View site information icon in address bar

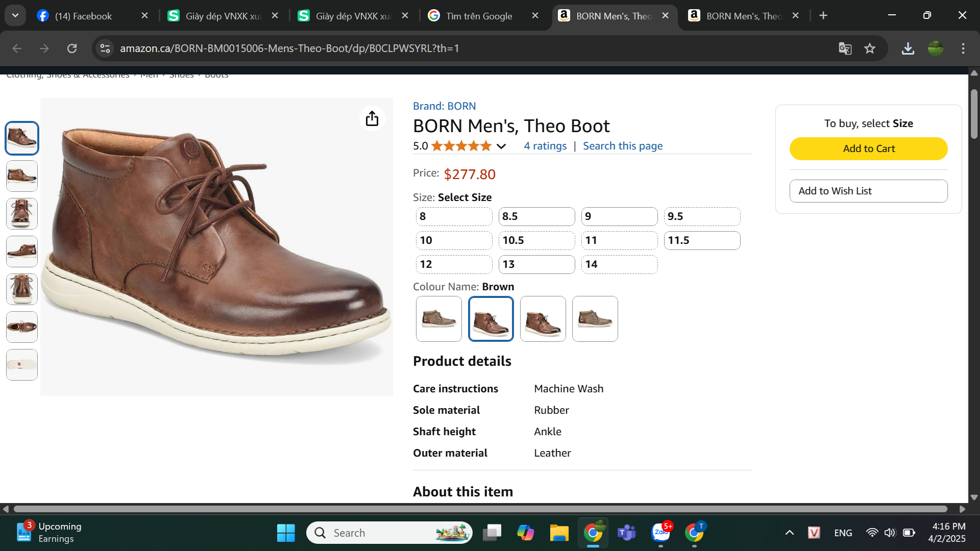click(x=105, y=48)
